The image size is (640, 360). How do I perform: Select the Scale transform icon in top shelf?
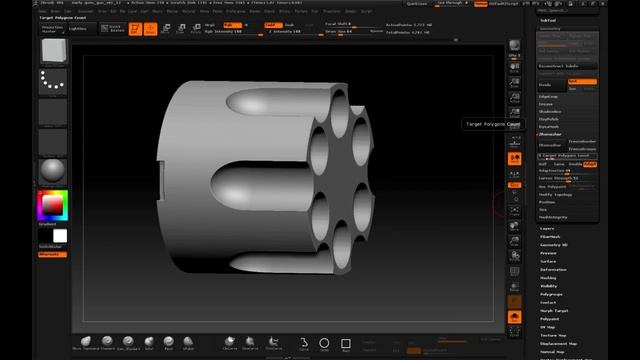181,29
